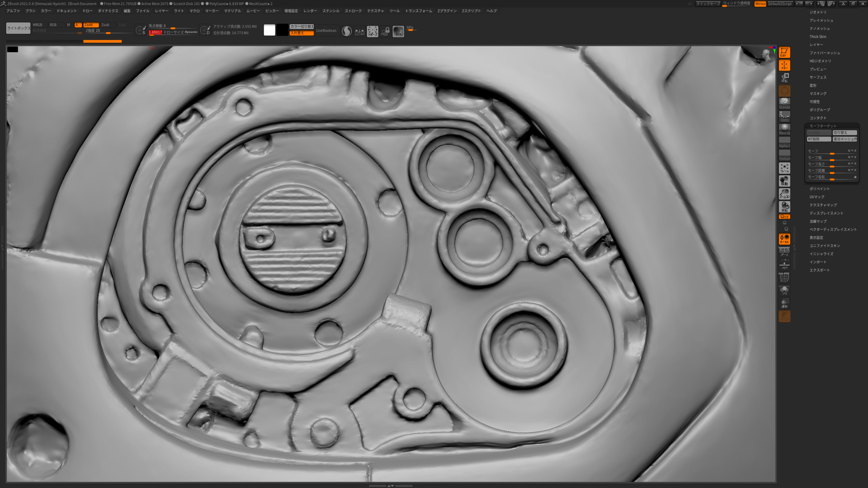Open the Standard brush thumbnail

coord(784,103)
